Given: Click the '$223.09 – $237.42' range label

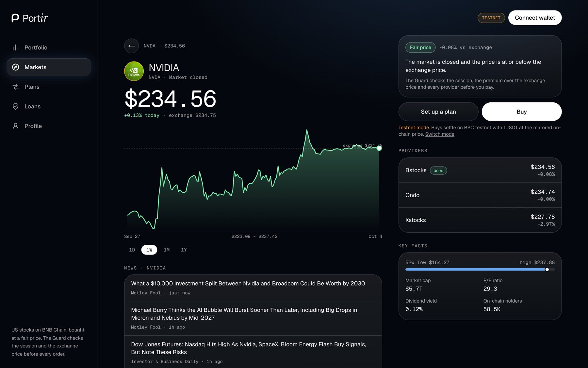Looking at the screenshot, I should 254,237.
